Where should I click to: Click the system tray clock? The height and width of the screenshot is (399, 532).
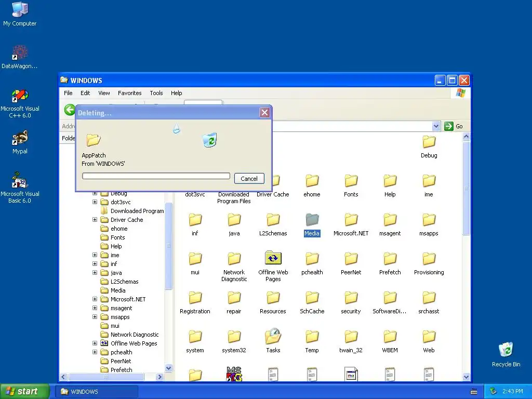(513, 391)
